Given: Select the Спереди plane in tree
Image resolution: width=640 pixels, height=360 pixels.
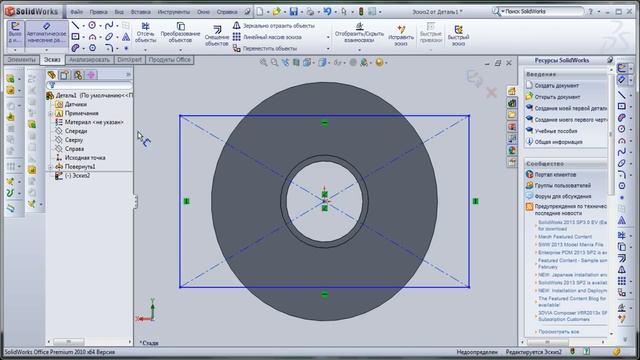Looking at the screenshot, I should point(76,131).
